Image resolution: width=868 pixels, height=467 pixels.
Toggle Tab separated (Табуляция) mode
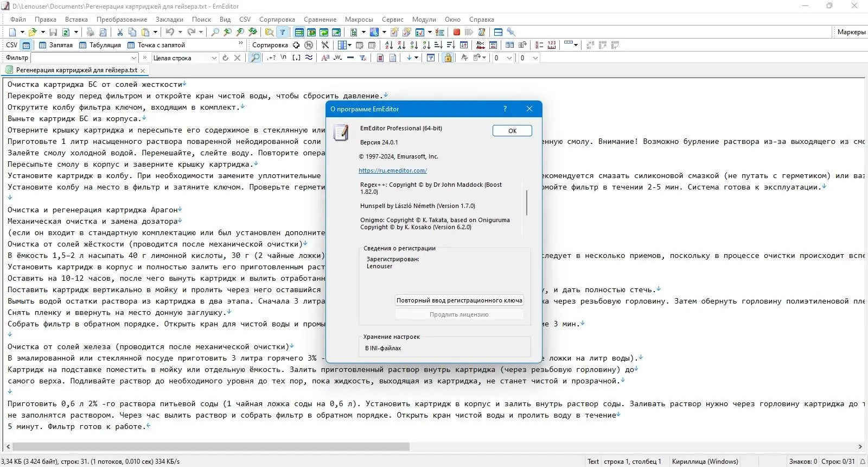[100, 45]
